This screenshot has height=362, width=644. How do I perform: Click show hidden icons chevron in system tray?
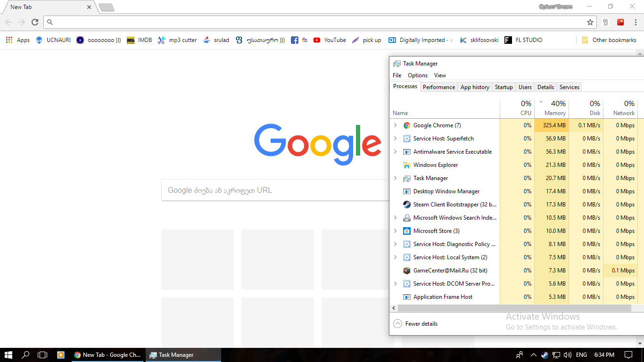click(x=533, y=355)
